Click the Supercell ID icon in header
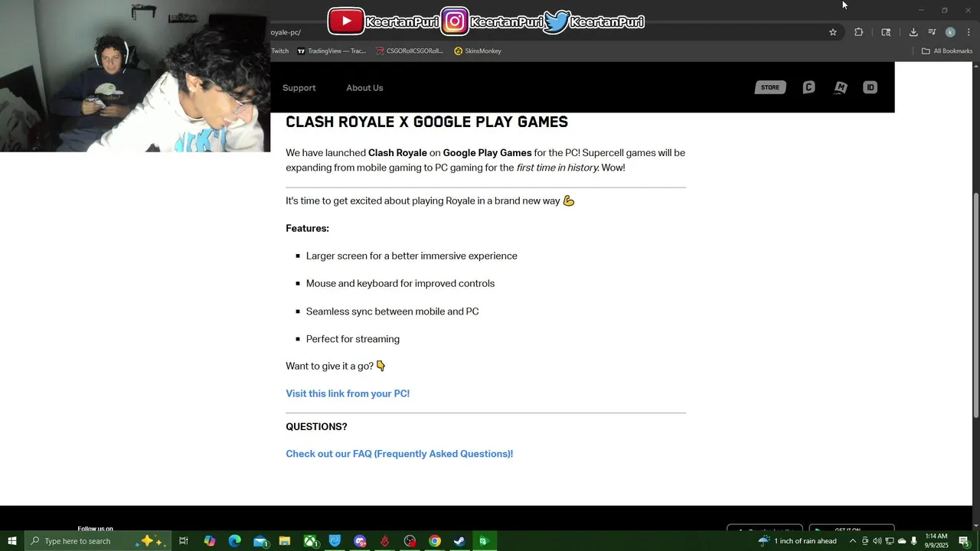980x551 pixels. [x=870, y=87]
